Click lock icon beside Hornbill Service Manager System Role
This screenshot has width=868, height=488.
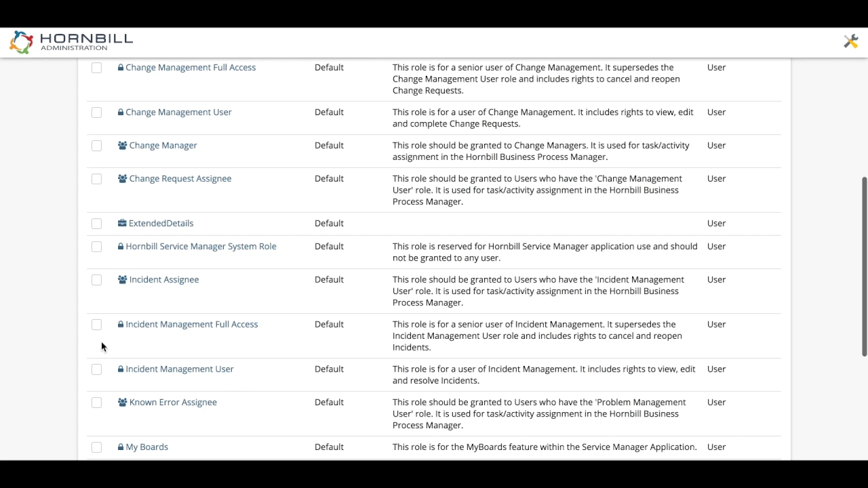point(121,247)
